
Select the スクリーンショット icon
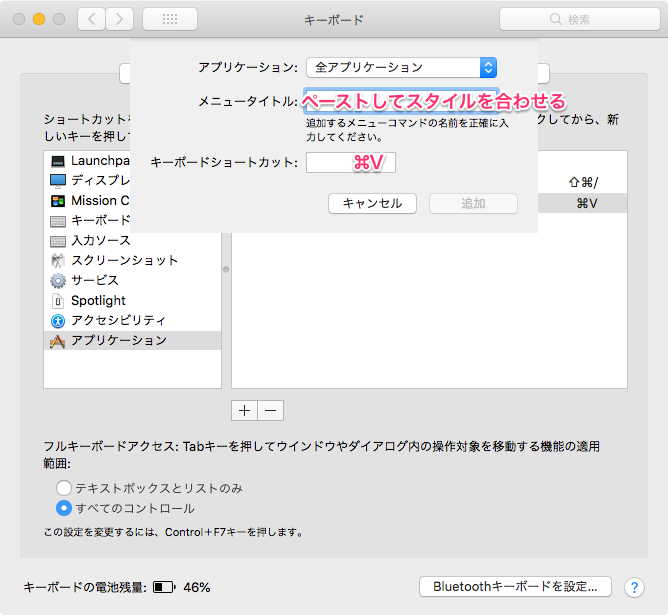tap(58, 261)
